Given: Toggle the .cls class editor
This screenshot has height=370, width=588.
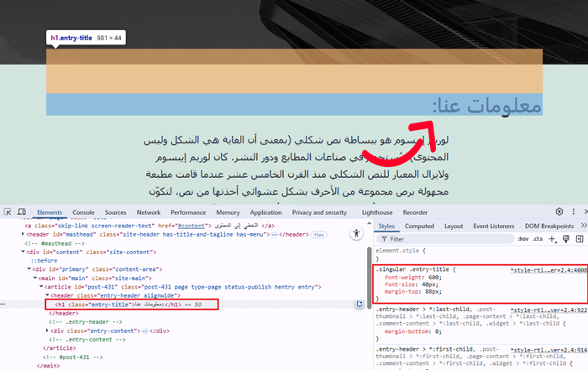Looking at the screenshot, I should [538, 239].
